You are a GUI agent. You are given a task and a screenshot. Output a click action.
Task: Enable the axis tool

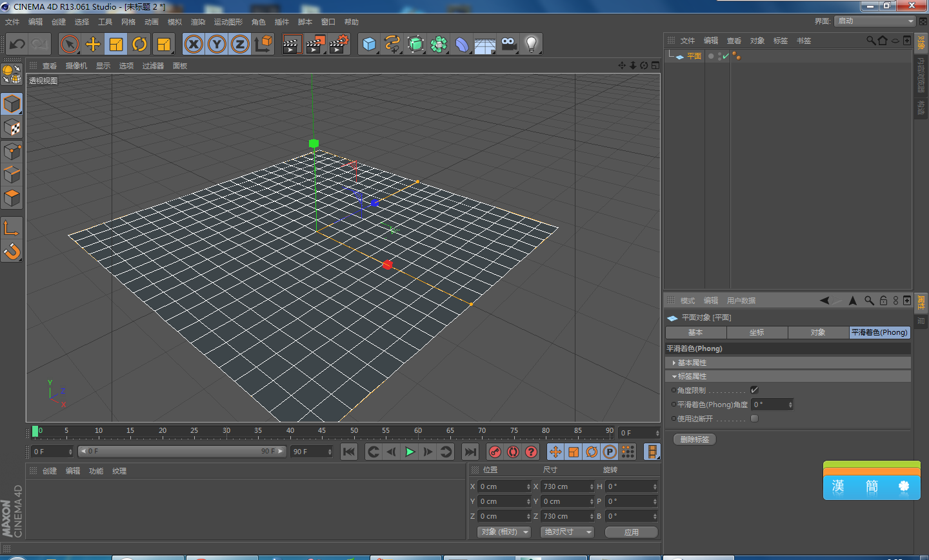tap(12, 228)
